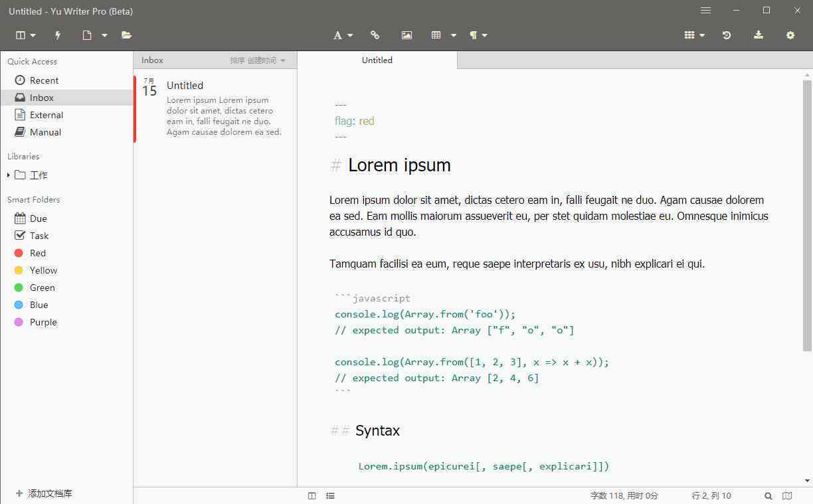Toggle split view icon in status bar
The width and height of the screenshot is (813, 504).
click(x=312, y=496)
